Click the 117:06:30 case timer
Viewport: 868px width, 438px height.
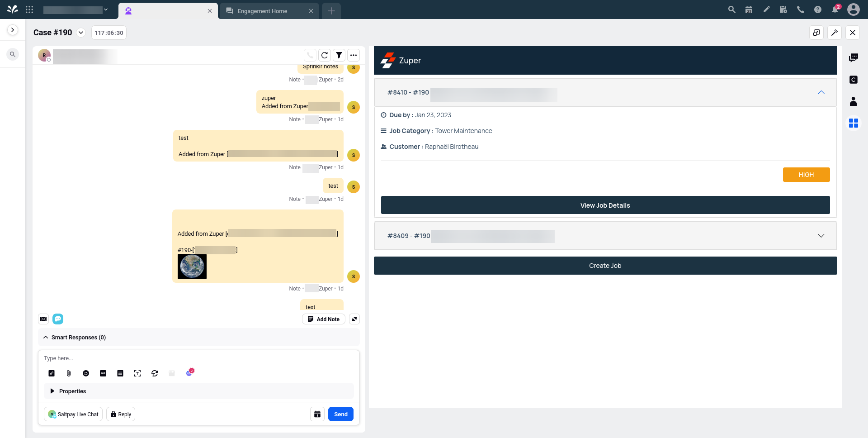click(109, 33)
